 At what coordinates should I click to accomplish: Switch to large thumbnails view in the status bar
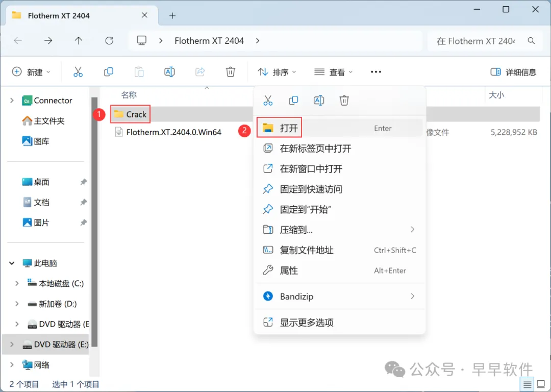pyautogui.click(x=541, y=385)
